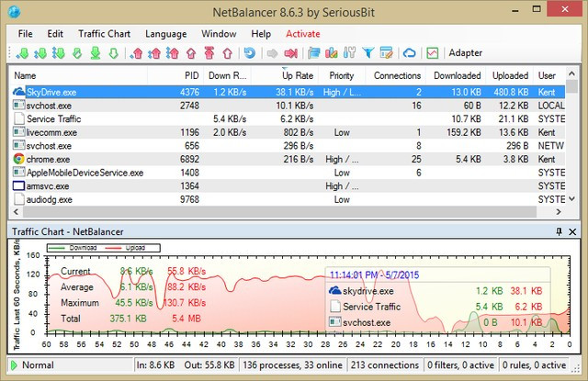Click the green one-dot low download priority arrow

tap(22, 53)
